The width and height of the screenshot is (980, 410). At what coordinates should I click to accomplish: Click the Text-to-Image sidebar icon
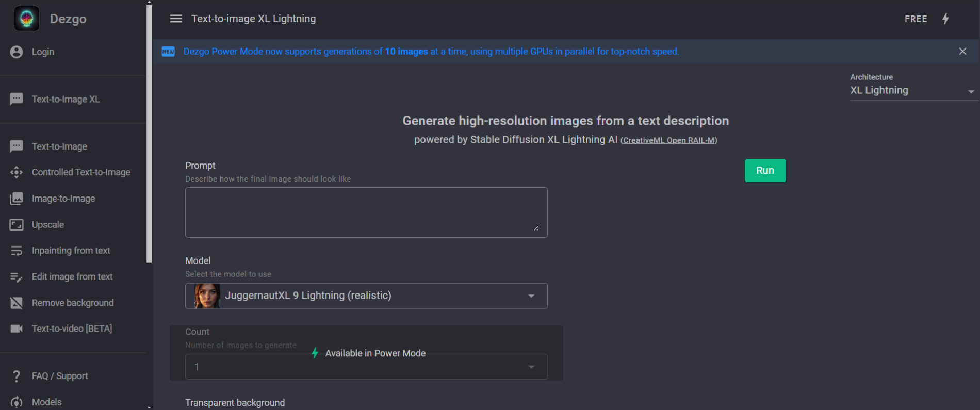[17, 146]
